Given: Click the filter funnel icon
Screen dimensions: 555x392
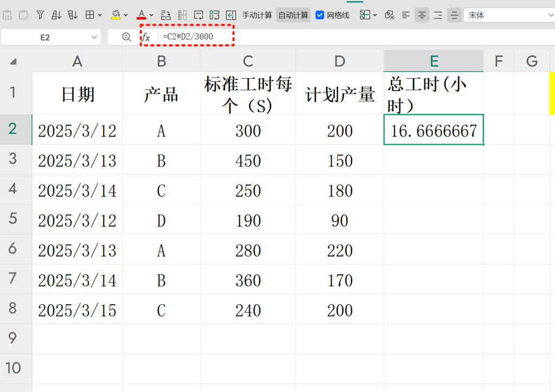Looking at the screenshot, I should (40, 15).
